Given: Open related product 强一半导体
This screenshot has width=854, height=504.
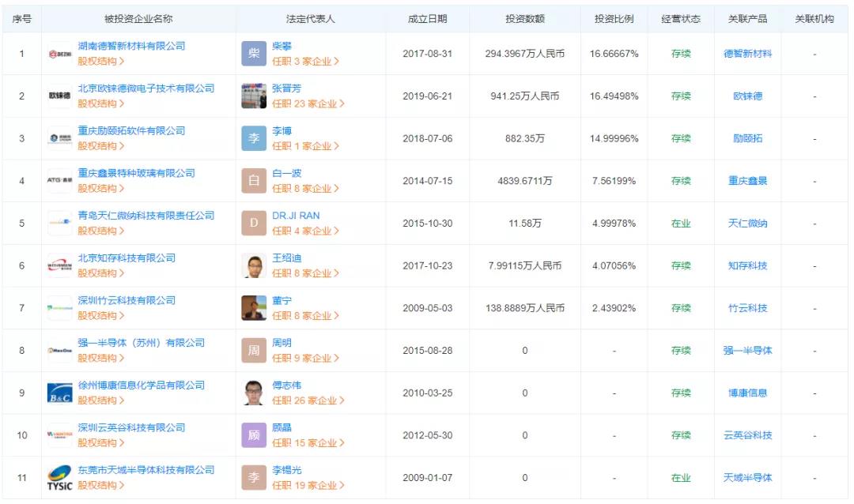Looking at the screenshot, I should [747, 351].
